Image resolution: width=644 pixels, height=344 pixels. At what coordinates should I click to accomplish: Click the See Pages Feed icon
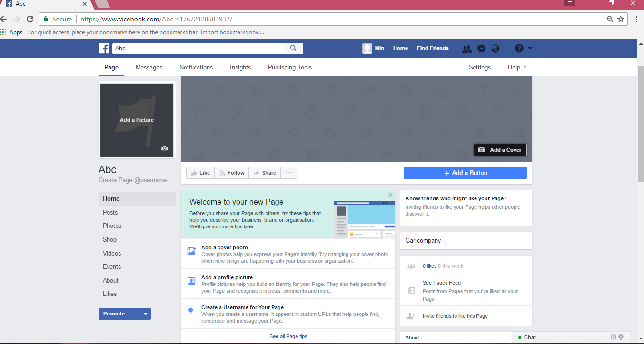412,290
